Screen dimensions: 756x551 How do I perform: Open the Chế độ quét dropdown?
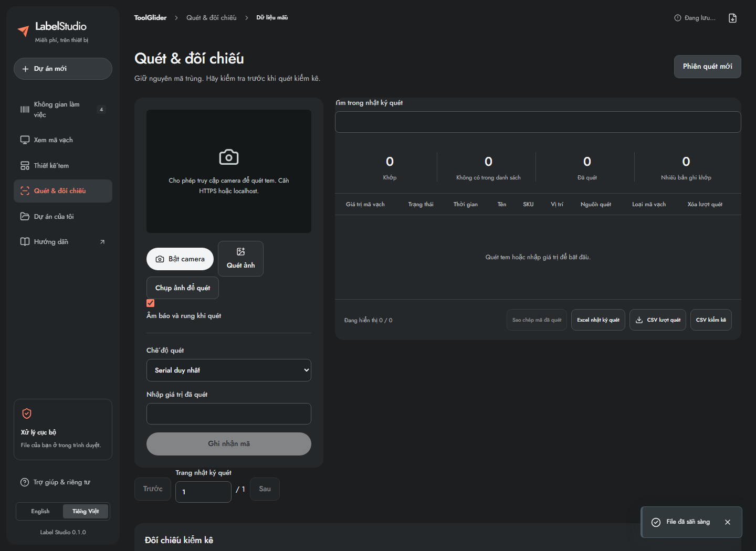point(229,370)
